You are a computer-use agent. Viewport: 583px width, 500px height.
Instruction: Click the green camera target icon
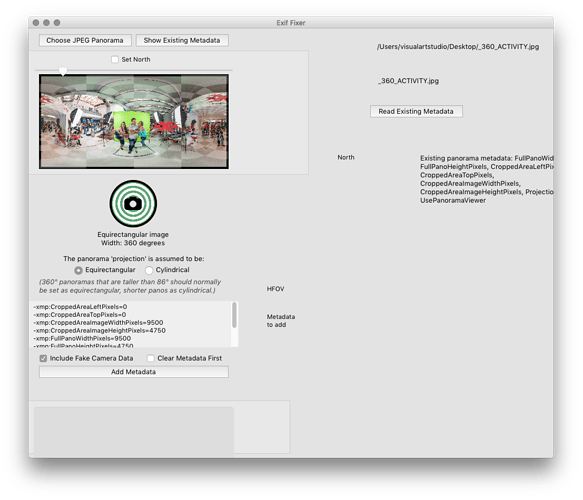pos(133,204)
